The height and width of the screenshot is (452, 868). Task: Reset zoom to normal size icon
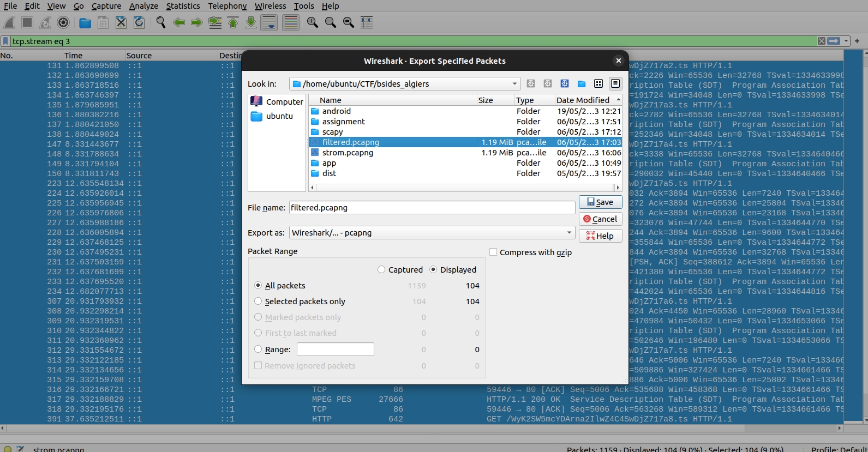348,22
